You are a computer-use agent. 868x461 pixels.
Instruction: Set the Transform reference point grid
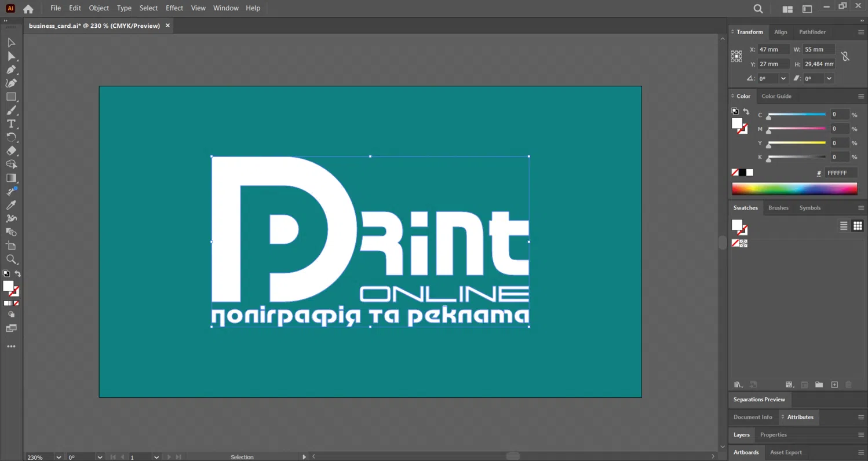736,56
